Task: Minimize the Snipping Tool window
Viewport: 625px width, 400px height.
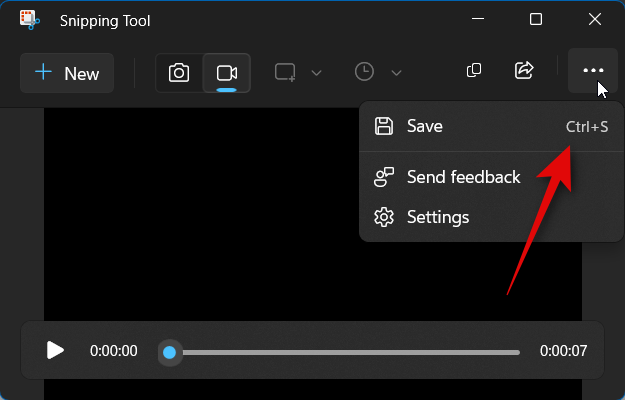Action: pos(477,20)
